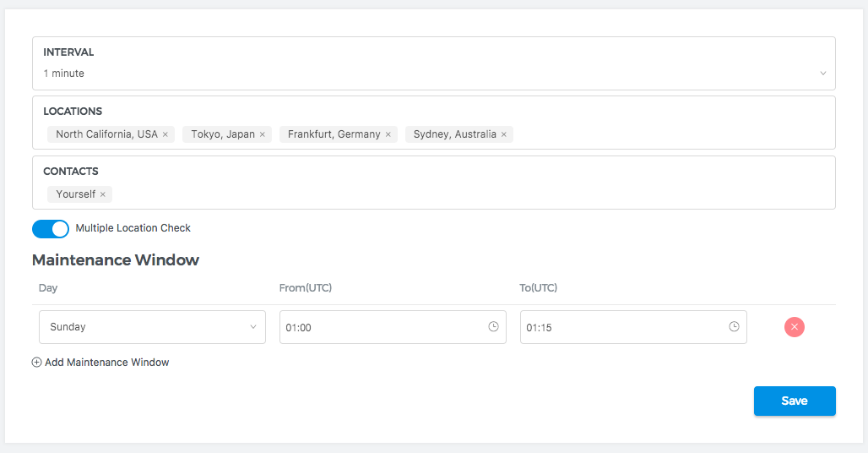Remove Tokyo, Japan location tag
Viewport: 868px width, 453px height.
(x=263, y=134)
